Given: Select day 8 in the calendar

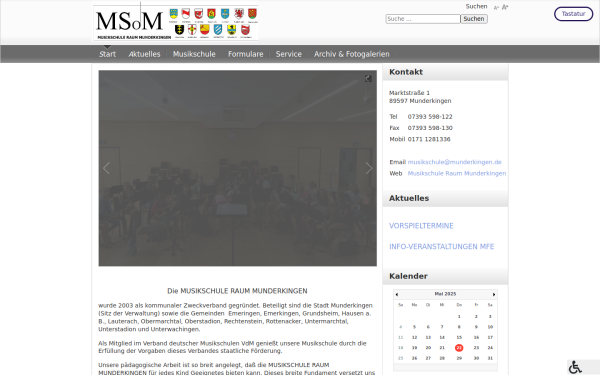Looking at the screenshot, I should click(x=459, y=327).
